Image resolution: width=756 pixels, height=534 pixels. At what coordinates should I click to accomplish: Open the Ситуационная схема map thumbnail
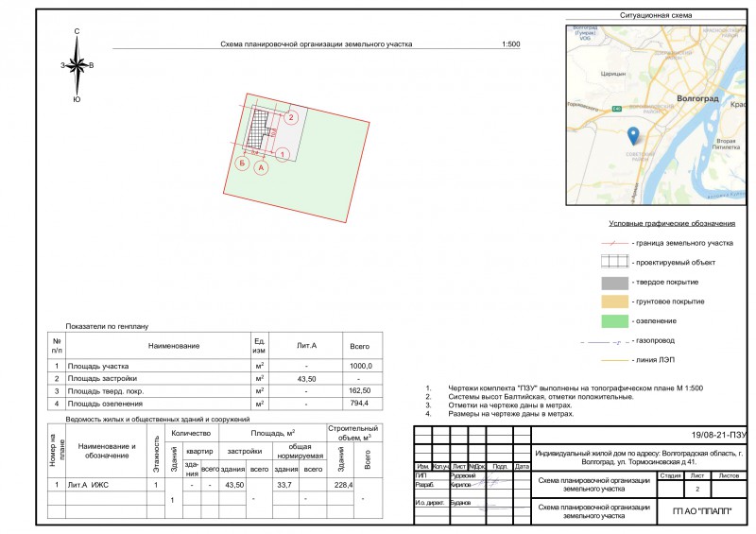(x=656, y=115)
